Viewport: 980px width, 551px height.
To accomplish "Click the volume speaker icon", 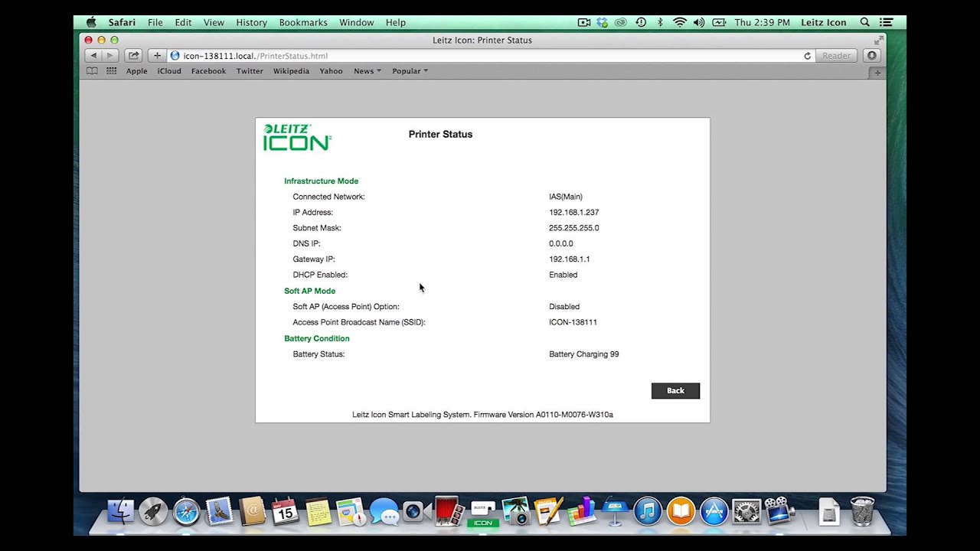I will pyautogui.click(x=699, y=22).
